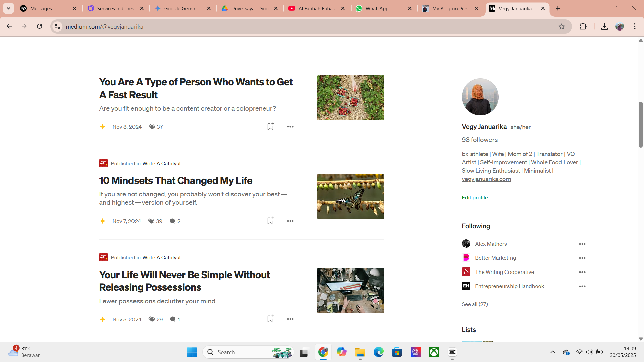Reload the Medium page

coord(40,26)
